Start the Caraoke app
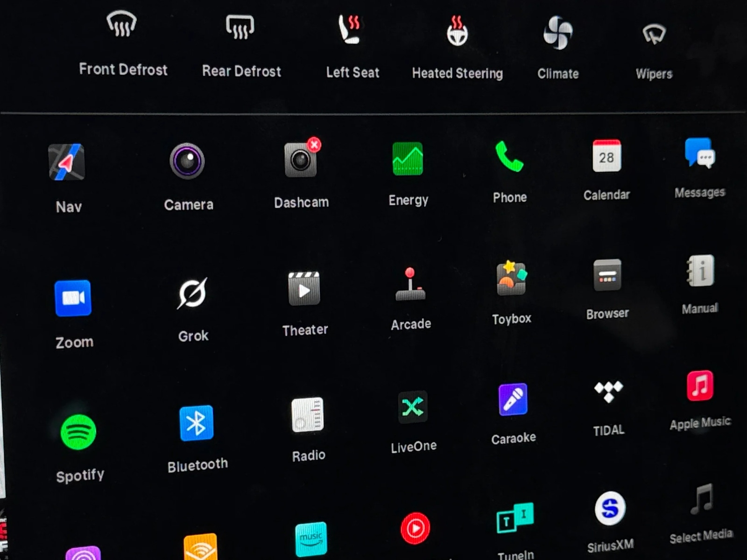 [513, 400]
